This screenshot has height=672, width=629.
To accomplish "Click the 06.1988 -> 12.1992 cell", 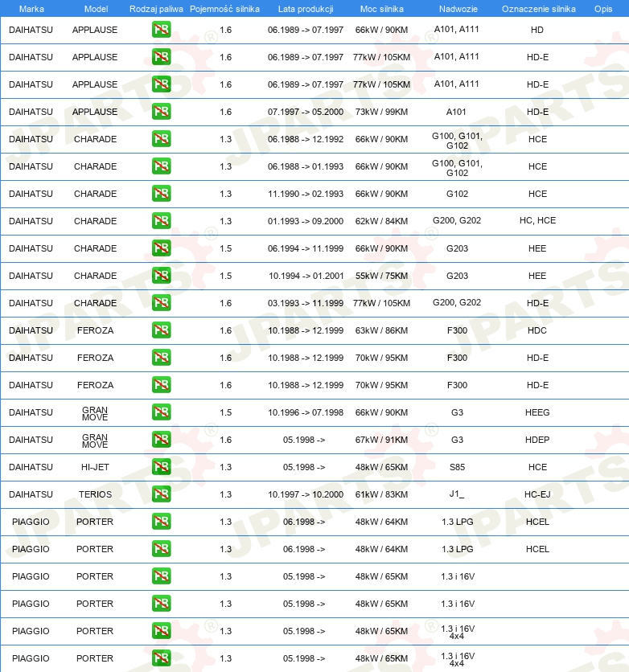I will point(306,139).
